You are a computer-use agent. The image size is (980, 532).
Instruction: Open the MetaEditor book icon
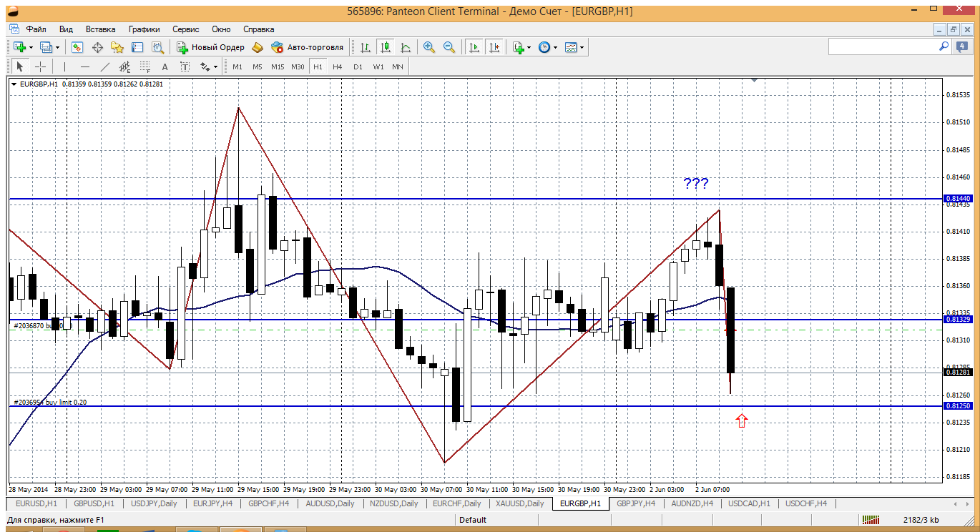tap(258, 47)
